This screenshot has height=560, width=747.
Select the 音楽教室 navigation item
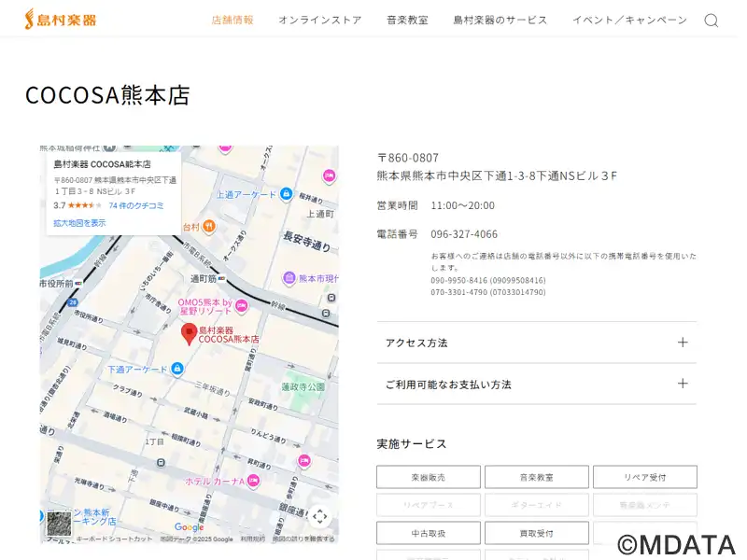[407, 20]
